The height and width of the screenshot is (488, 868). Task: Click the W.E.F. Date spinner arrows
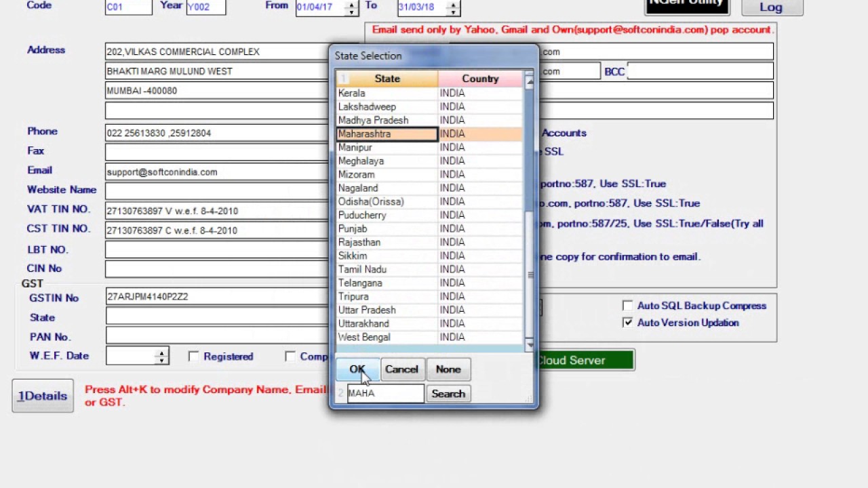point(161,356)
